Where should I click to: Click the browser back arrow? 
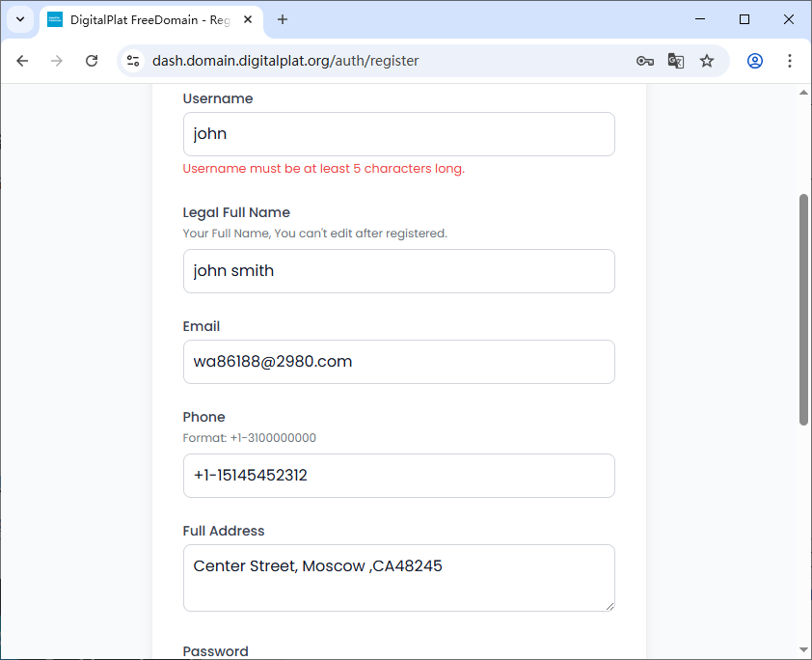[22, 61]
